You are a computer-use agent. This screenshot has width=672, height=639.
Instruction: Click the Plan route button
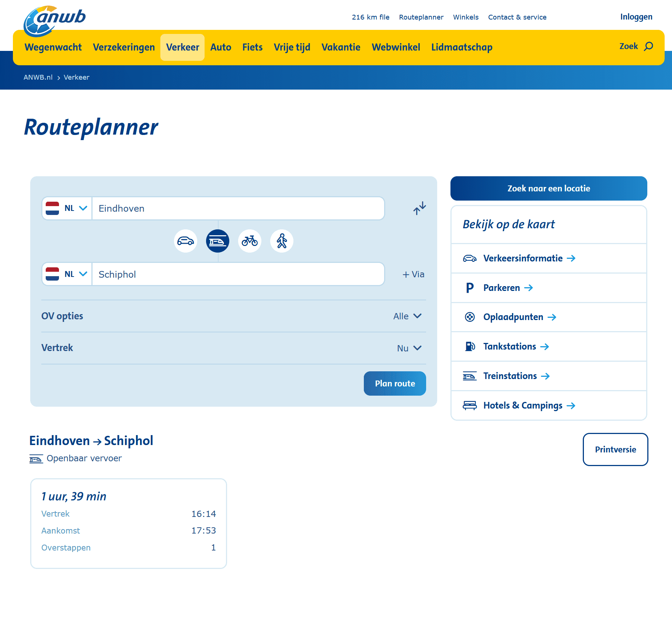[395, 383]
